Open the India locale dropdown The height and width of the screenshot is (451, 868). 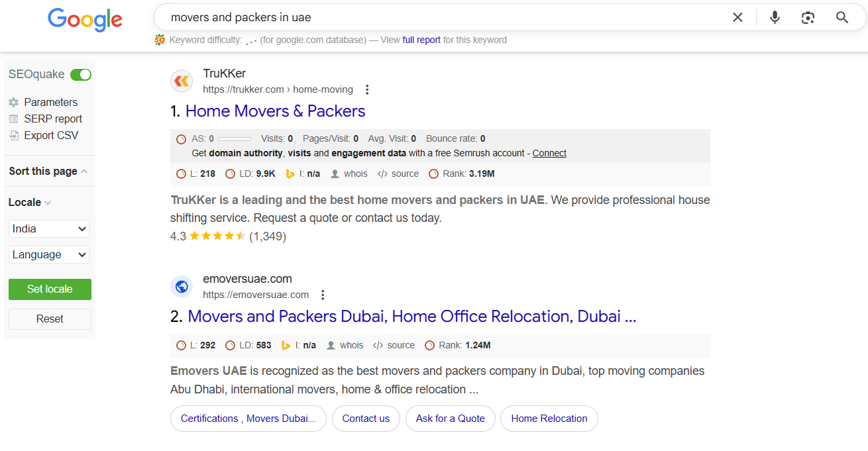(x=49, y=229)
